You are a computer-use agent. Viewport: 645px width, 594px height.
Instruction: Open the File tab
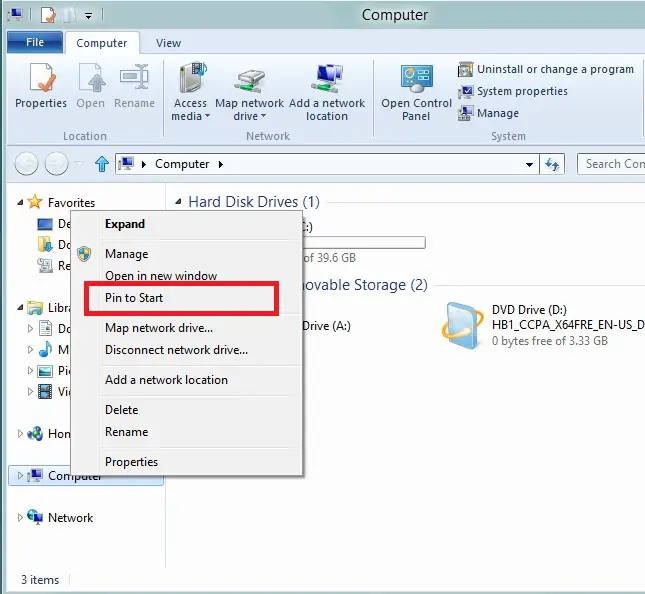(35, 43)
